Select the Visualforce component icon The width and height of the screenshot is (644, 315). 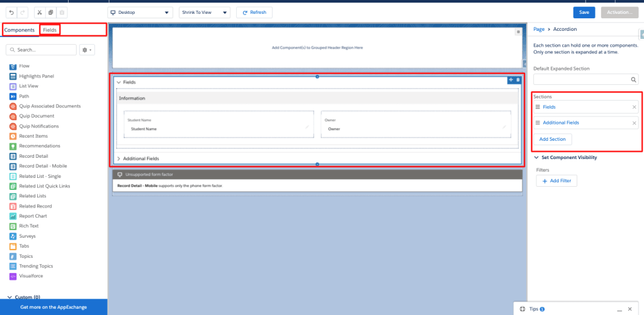[13, 276]
